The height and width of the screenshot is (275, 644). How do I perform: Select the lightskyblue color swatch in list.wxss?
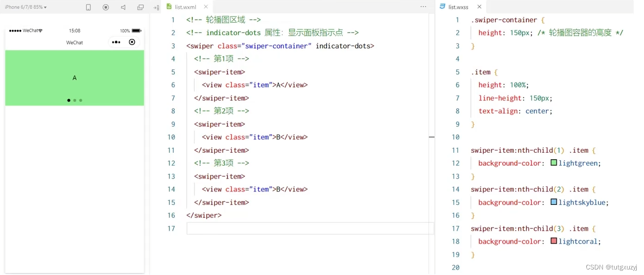553,202
